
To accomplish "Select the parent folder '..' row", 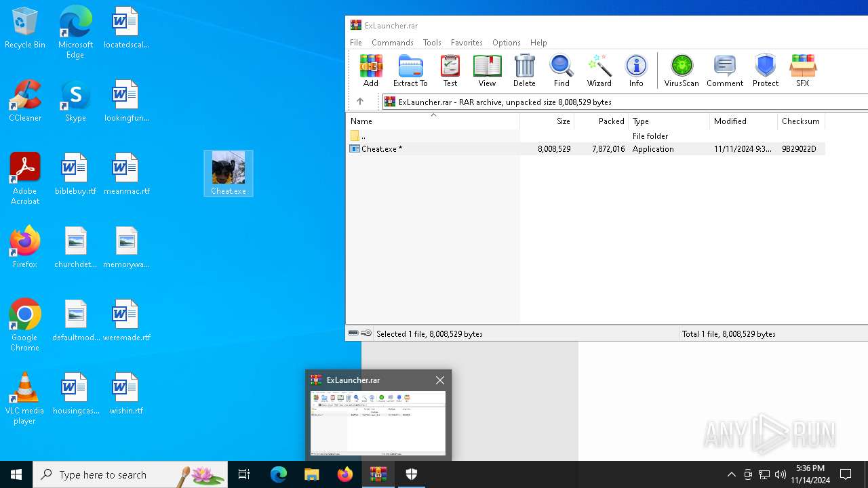I will 586,136.
